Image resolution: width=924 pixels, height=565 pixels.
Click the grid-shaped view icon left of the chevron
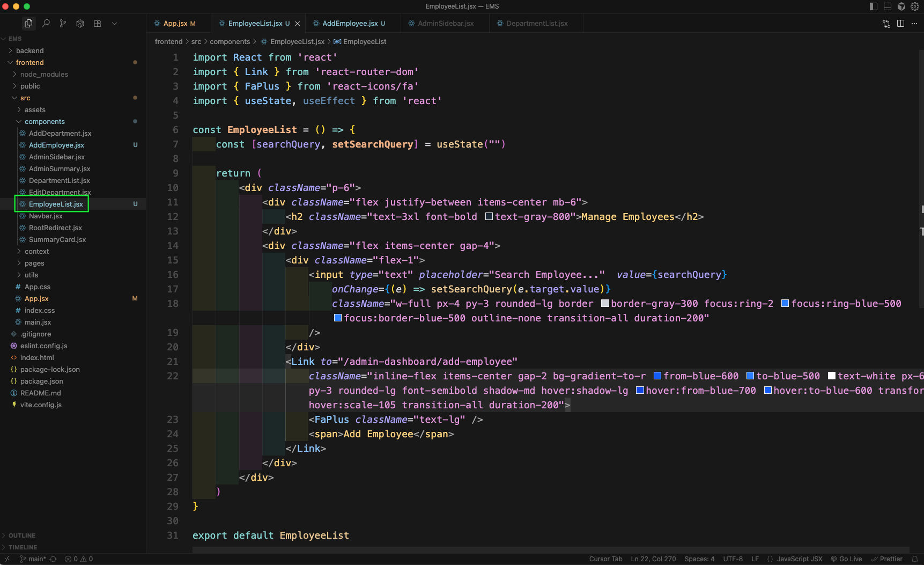pyautogui.click(x=97, y=24)
